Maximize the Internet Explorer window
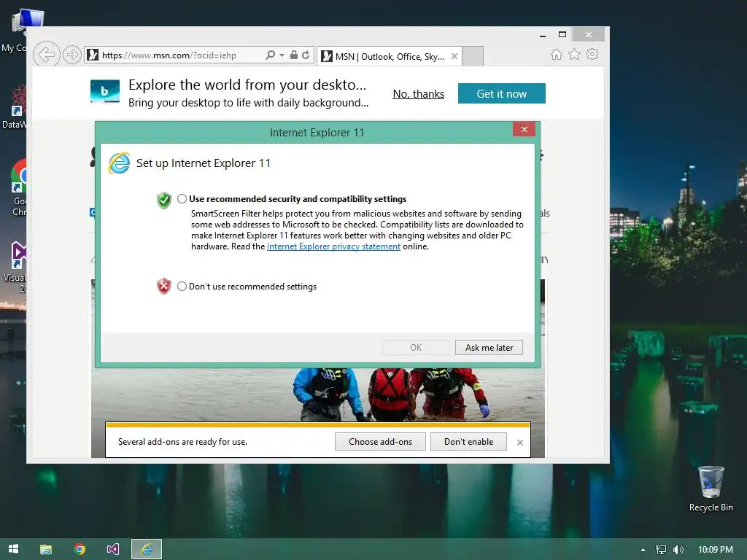 tap(562, 34)
